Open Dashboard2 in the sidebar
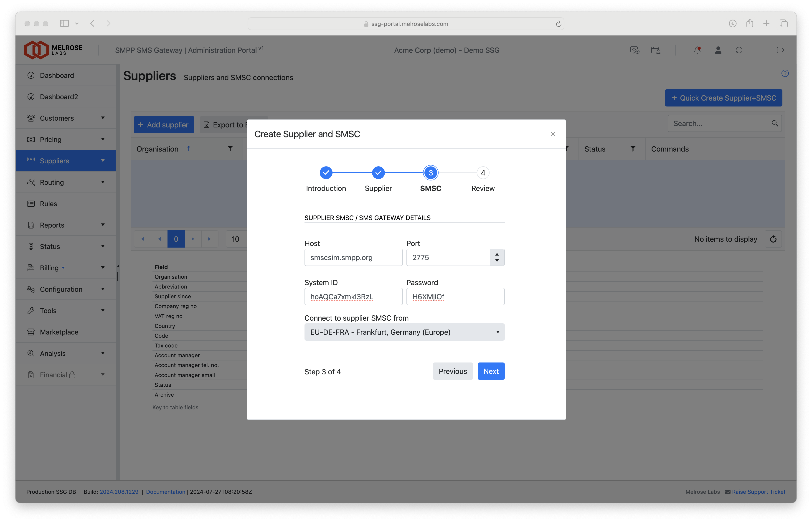812x522 pixels. pos(66,97)
